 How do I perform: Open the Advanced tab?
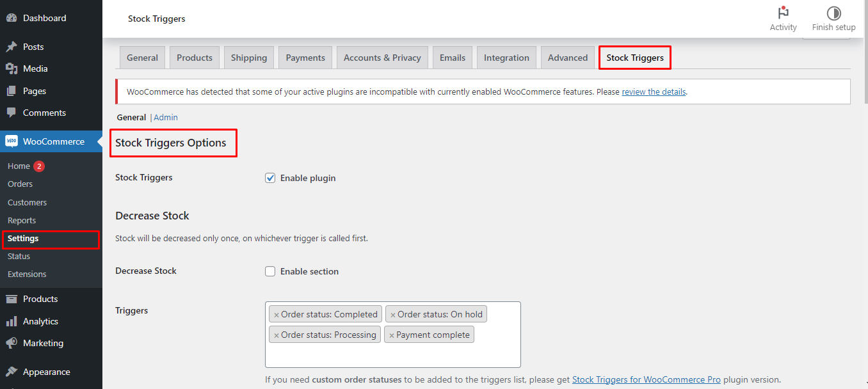coord(568,58)
